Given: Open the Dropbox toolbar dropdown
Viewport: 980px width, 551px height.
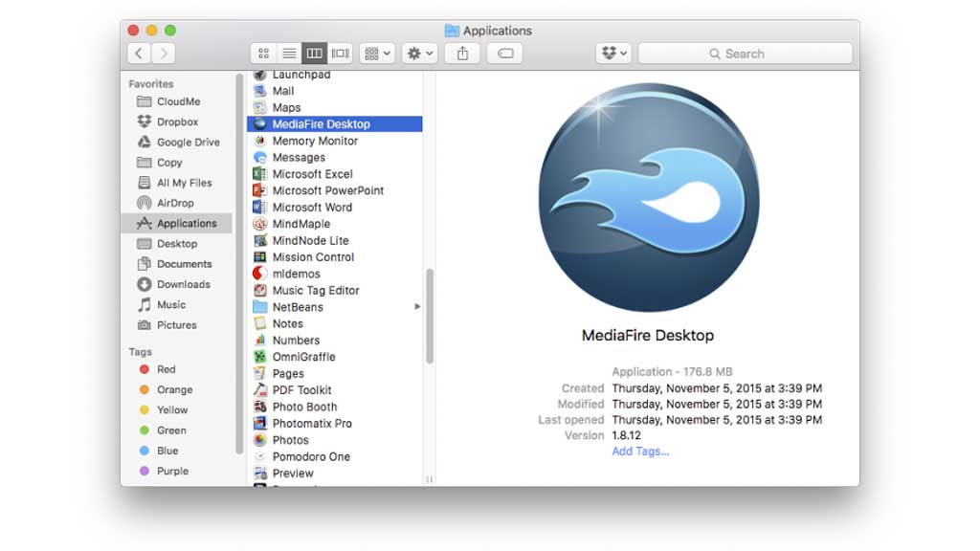Looking at the screenshot, I should 613,54.
